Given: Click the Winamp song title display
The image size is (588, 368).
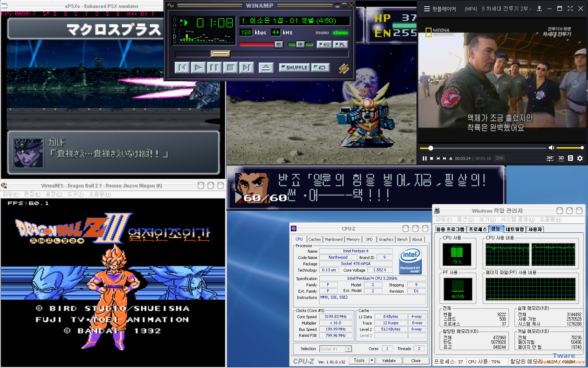Looking at the screenshot, I should tap(294, 21).
